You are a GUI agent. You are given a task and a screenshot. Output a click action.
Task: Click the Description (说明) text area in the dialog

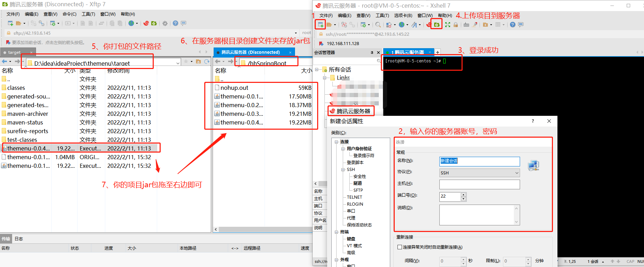[480, 215]
